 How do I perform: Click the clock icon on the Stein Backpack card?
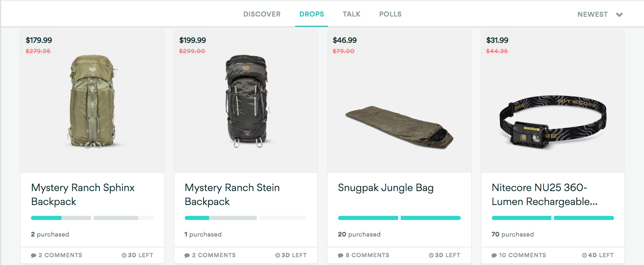pyautogui.click(x=277, y=255)
